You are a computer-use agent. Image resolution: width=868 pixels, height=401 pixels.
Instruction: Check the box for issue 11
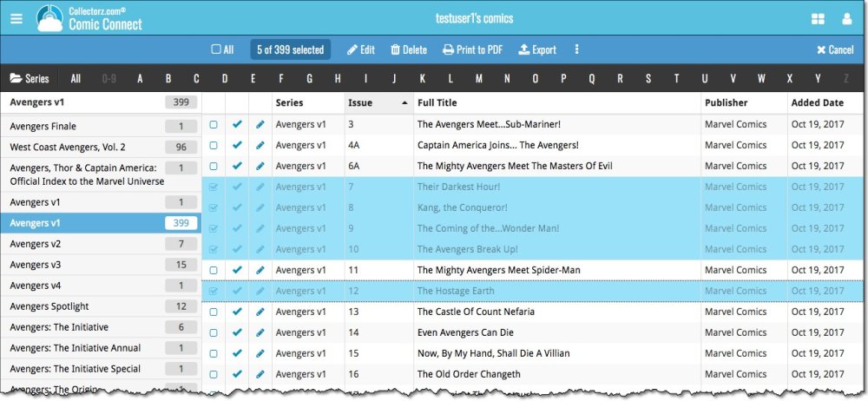[214, 271]
